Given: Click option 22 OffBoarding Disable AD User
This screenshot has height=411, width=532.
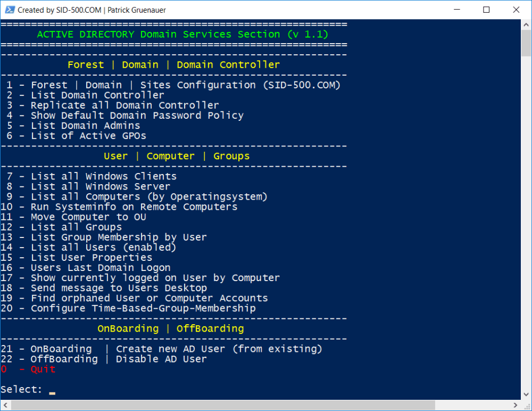Looking at the screenshot, I should [104, 359].
